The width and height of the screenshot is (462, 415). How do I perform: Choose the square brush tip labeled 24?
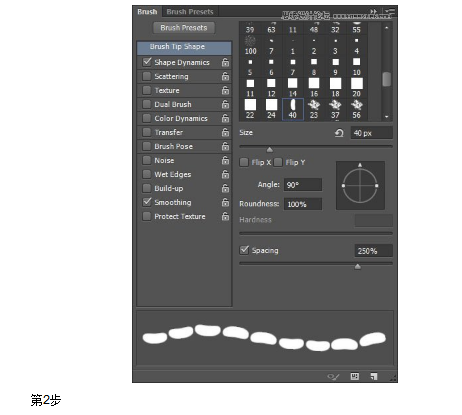[x=271, y=109]
